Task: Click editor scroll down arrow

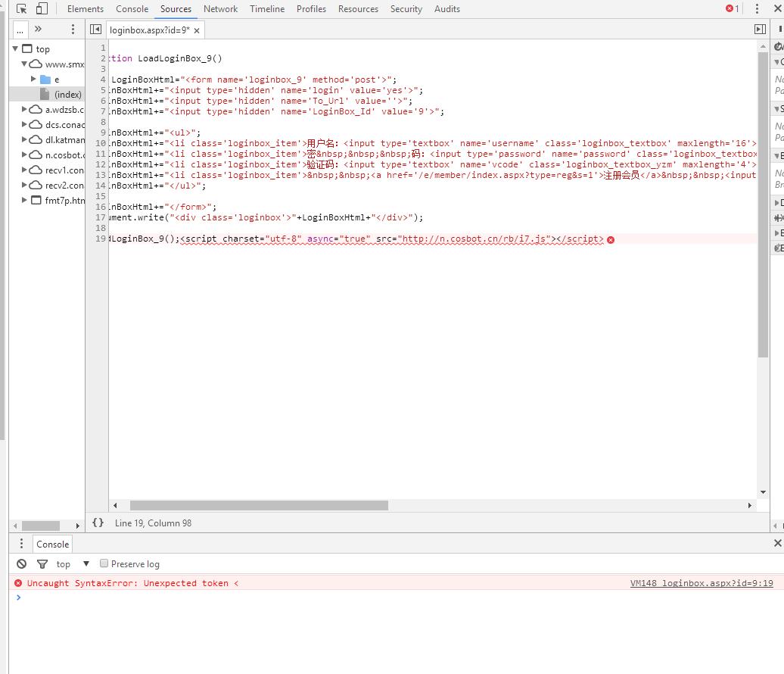Action: (x=763, y=492)
